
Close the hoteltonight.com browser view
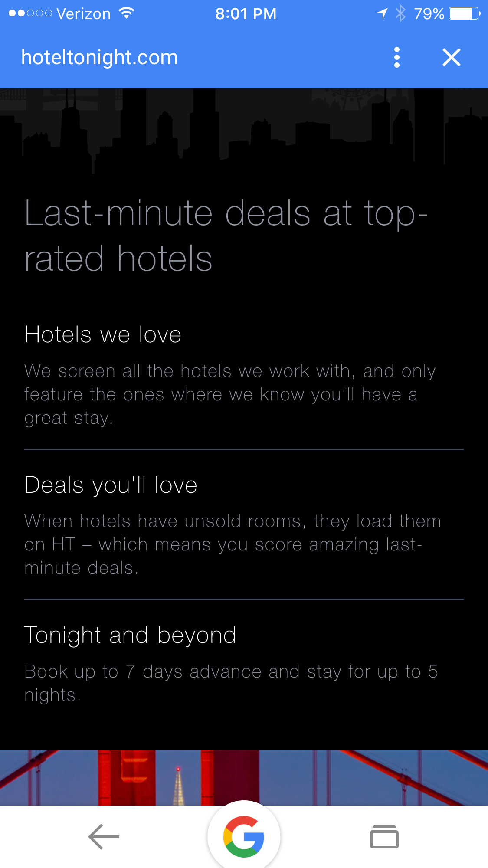point(451,57)
